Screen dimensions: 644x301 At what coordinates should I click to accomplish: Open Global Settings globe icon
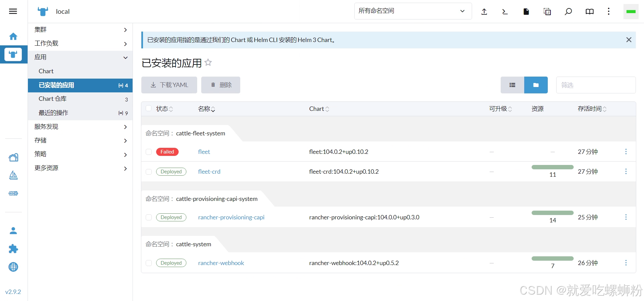point(13,267)
